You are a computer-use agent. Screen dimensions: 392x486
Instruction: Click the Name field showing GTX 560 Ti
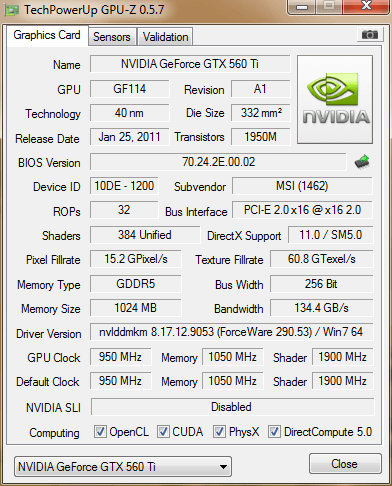(x=190, y=64)
